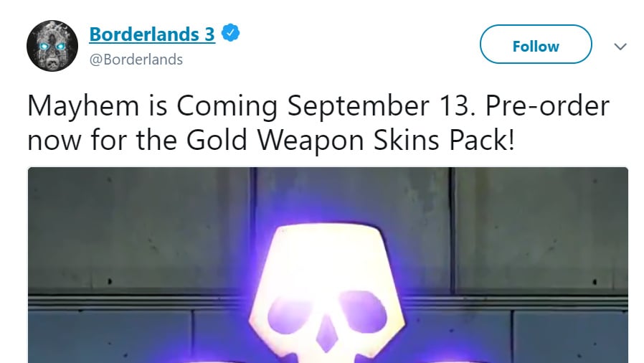The image size is (644, 363).
Task: Click the "September 13" date in tweet
Action: 378,106
